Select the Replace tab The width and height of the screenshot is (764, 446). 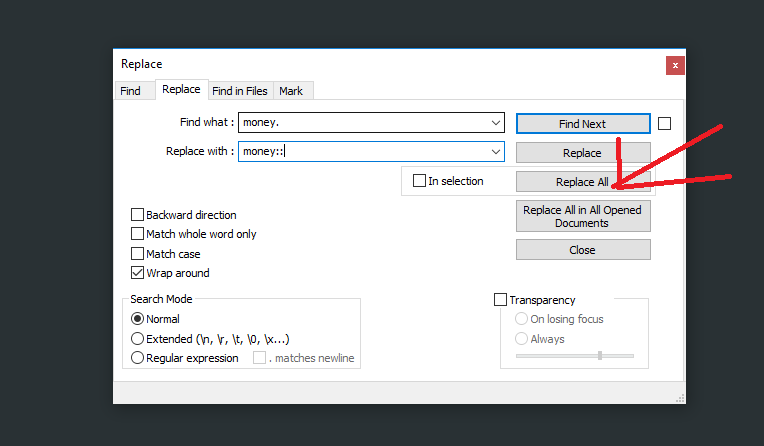point(181,89)
